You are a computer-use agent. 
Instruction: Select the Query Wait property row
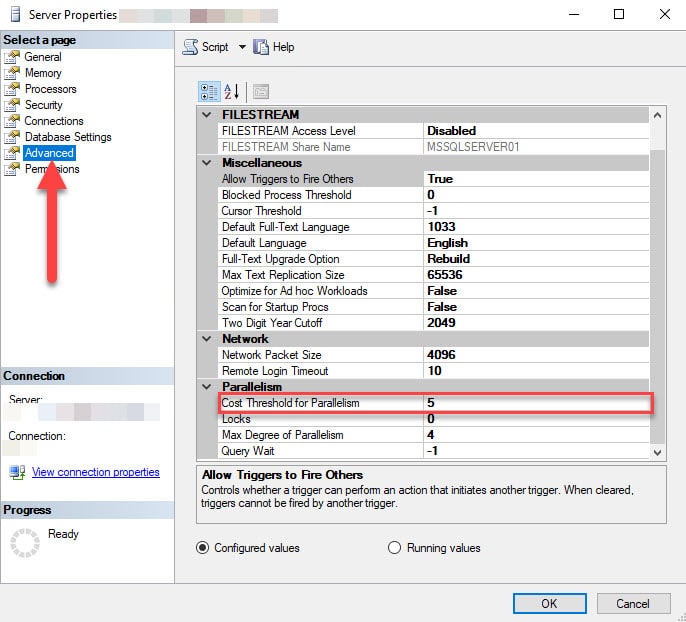pos(433,451)
